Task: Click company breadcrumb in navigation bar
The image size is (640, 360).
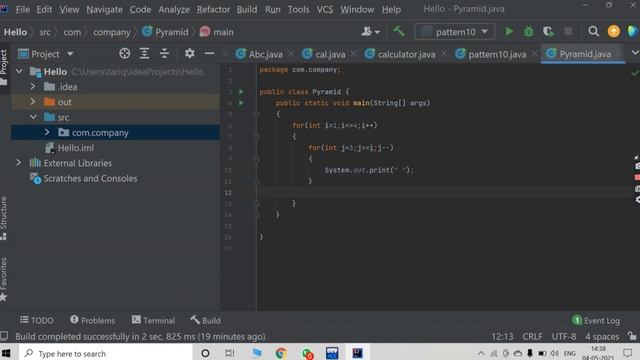Action: click(111, 32)
